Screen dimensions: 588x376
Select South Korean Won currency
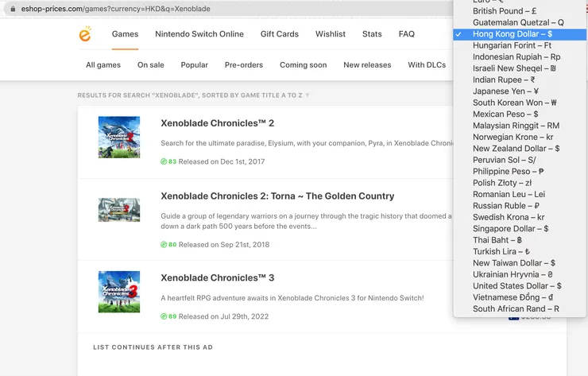pyautogui.click(x=520, y=103)
